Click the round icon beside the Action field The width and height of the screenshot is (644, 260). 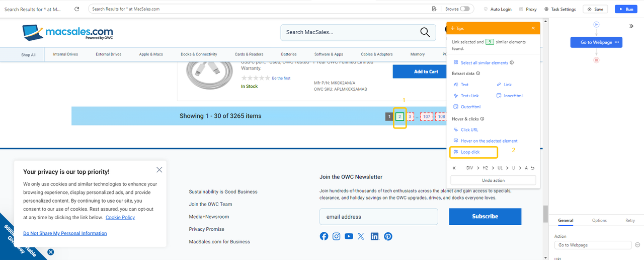tap(637, 245)
